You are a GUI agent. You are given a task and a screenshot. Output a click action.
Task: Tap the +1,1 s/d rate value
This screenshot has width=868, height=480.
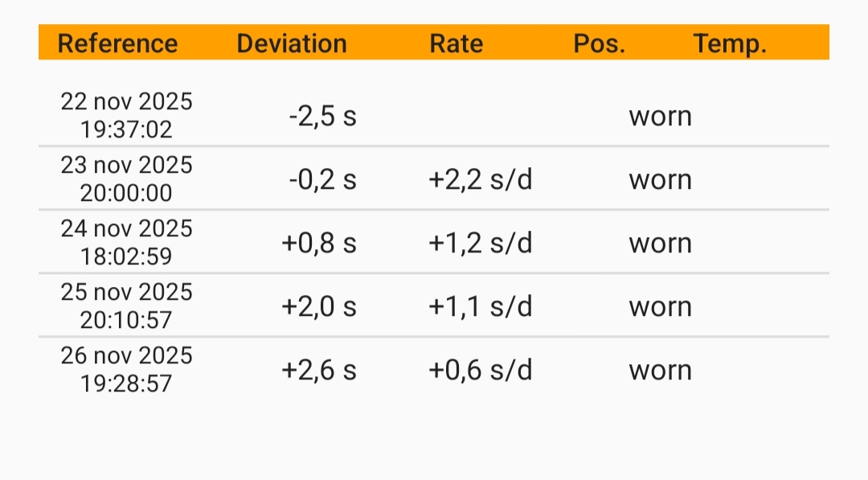(481, 306)
